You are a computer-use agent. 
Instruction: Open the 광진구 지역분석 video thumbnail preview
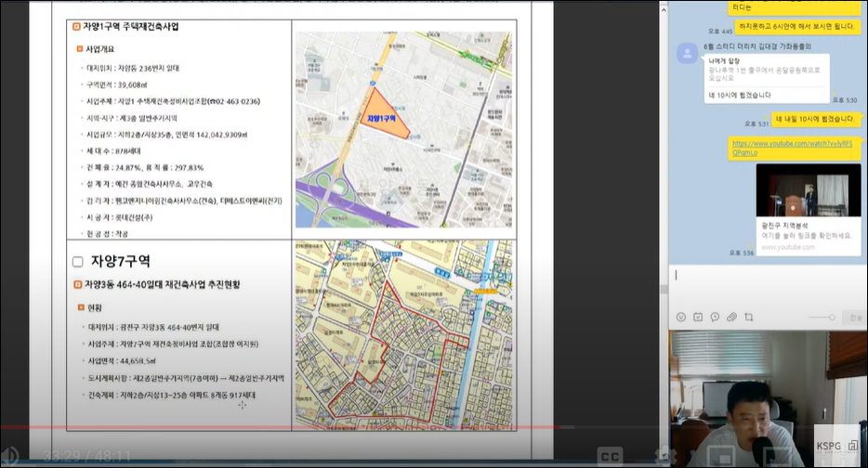[x=809, y=190]
